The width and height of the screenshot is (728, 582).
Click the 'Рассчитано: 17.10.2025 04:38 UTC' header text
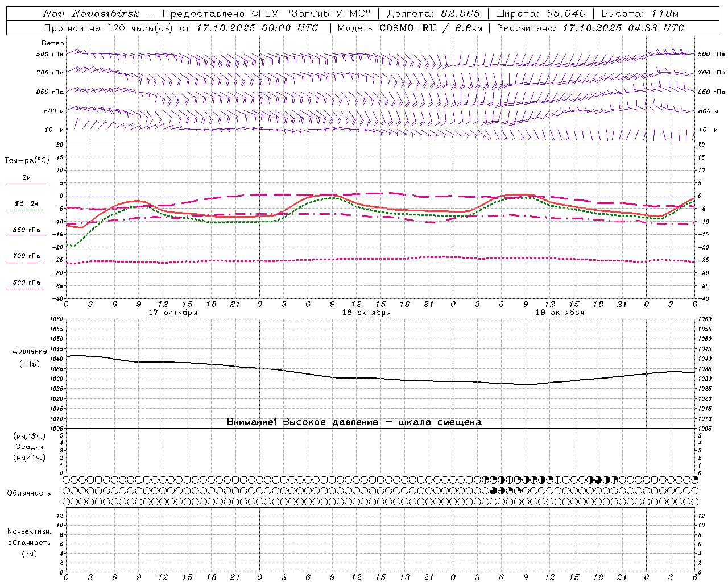tap(590, 28)
